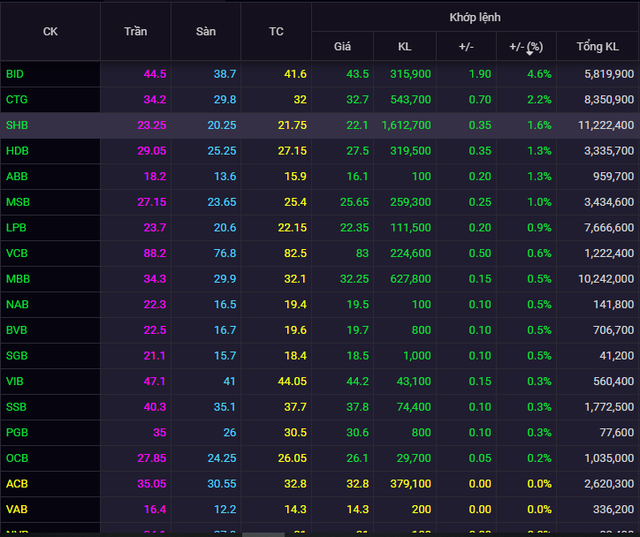Click the VCB ticker symbol
Screen dimensions: 640x537
tap(17, 253)
